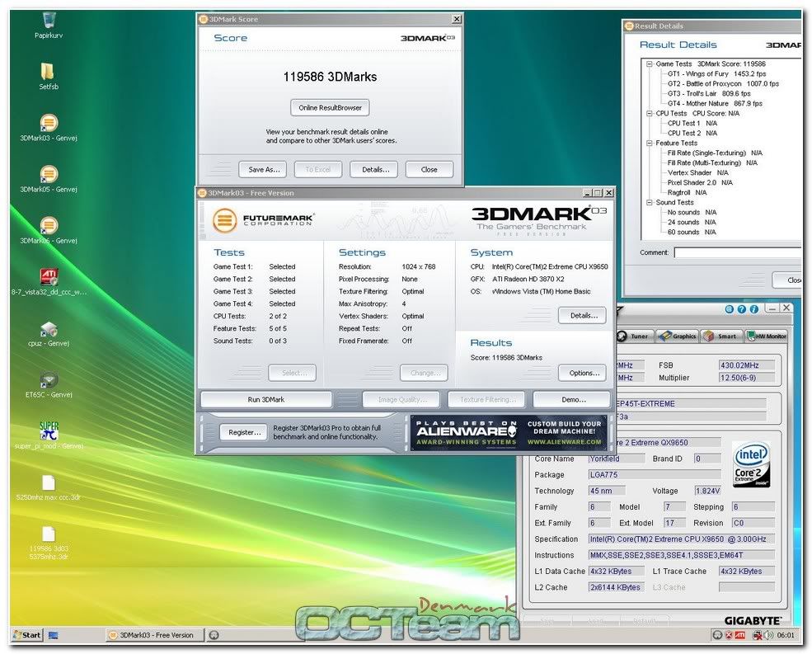Select 3DMark03 - Free Version taskbar button
The height and width of the screenshot is (654, 812).
pyautogui.click(x=154, y=635)
